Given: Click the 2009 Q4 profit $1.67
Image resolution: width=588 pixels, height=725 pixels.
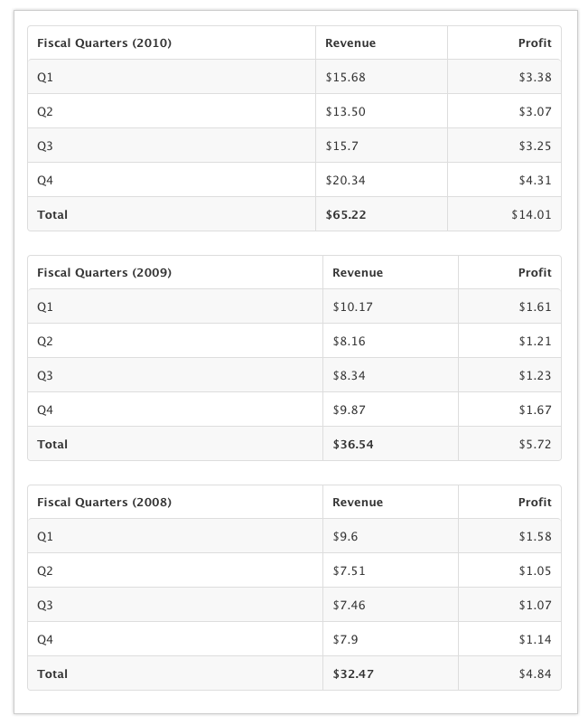Looking at the screenshot, I should [535, 410].
